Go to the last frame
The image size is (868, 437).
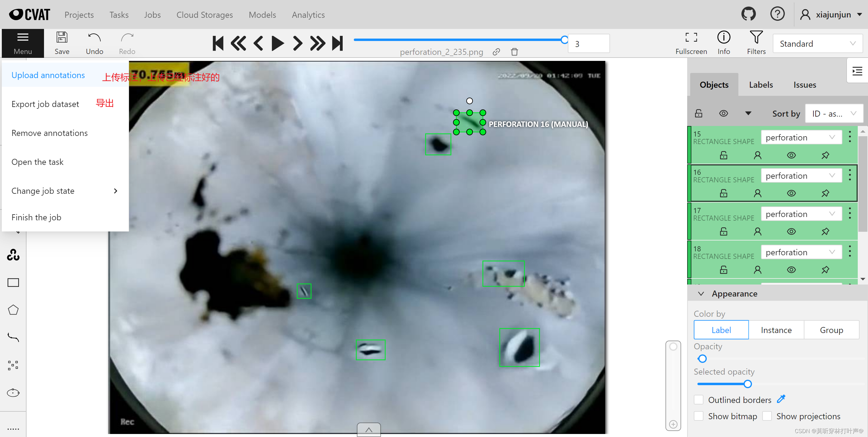pyautogui.click(x=337, y=43)
